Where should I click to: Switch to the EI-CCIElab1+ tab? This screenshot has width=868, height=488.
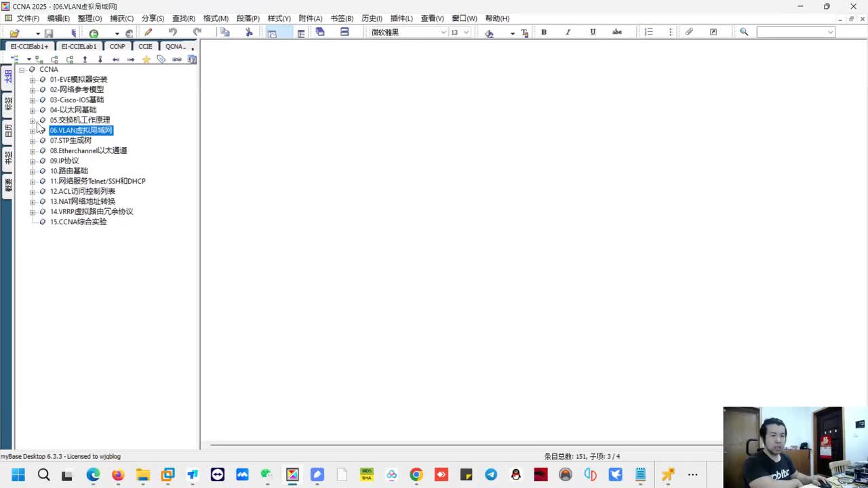click(x=29, y=47)
